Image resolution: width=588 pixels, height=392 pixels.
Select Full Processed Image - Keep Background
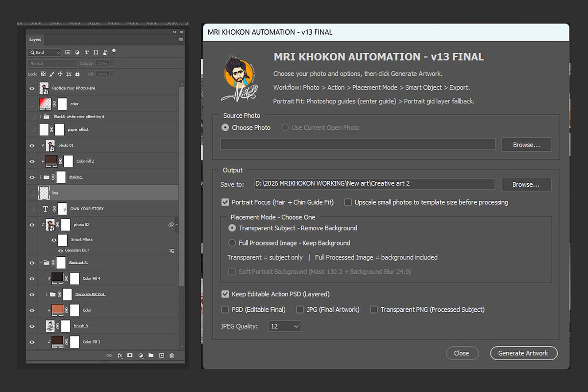click(x=232, y=243)
